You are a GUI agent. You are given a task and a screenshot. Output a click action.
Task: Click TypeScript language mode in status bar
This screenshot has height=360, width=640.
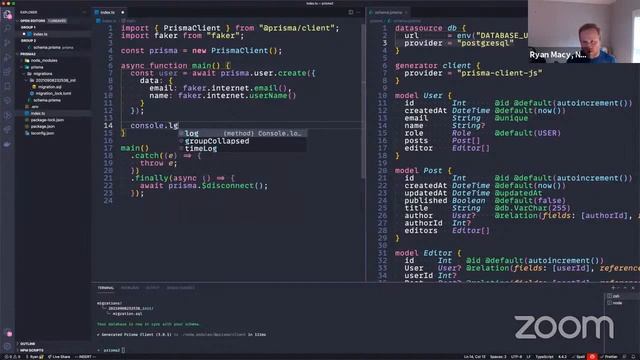(544, 357)
